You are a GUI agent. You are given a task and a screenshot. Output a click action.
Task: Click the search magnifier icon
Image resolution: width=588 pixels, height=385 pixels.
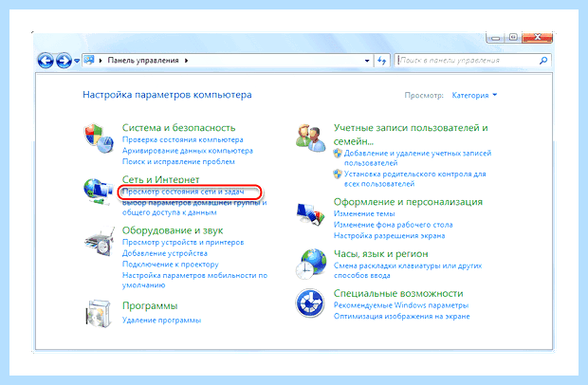[x=543, y=61]
